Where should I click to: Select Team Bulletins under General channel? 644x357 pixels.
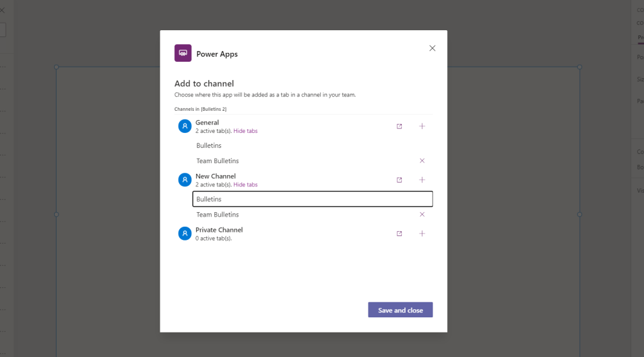218,161
